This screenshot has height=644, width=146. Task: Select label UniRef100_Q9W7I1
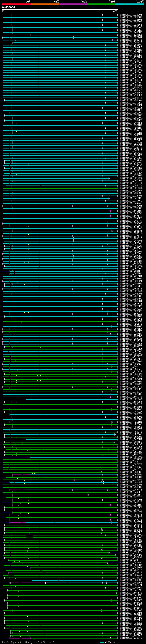coord(131,98)
